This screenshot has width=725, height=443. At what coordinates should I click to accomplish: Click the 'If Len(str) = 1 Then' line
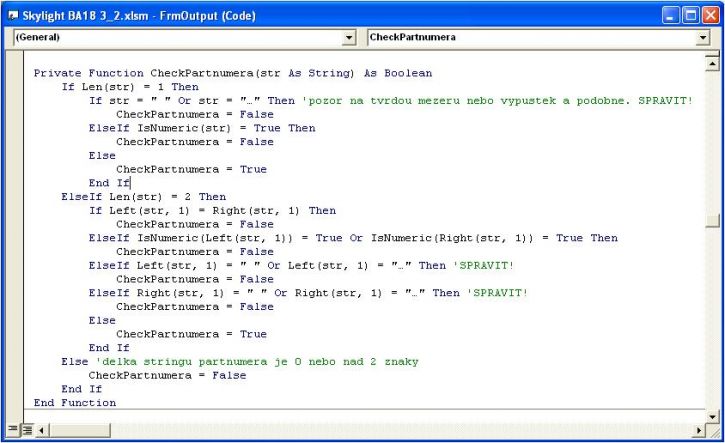[130, 87]
